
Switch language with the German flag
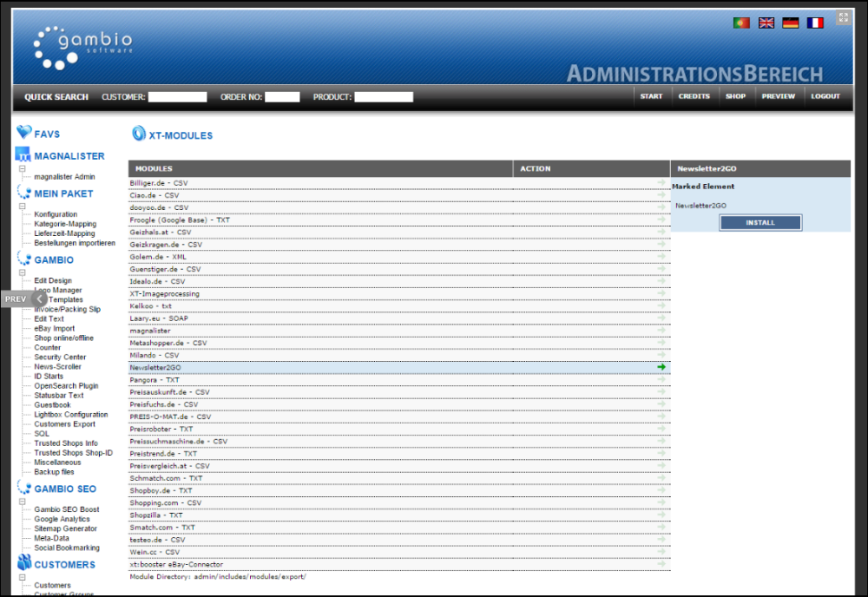[x=791, y=23]
